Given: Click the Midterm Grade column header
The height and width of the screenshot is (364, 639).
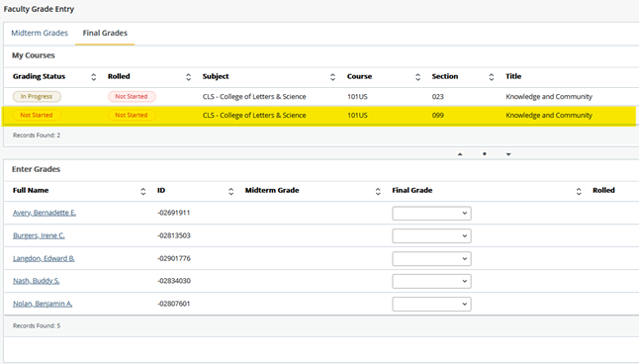Looking at the screenshot, I should tap(272, 190).
